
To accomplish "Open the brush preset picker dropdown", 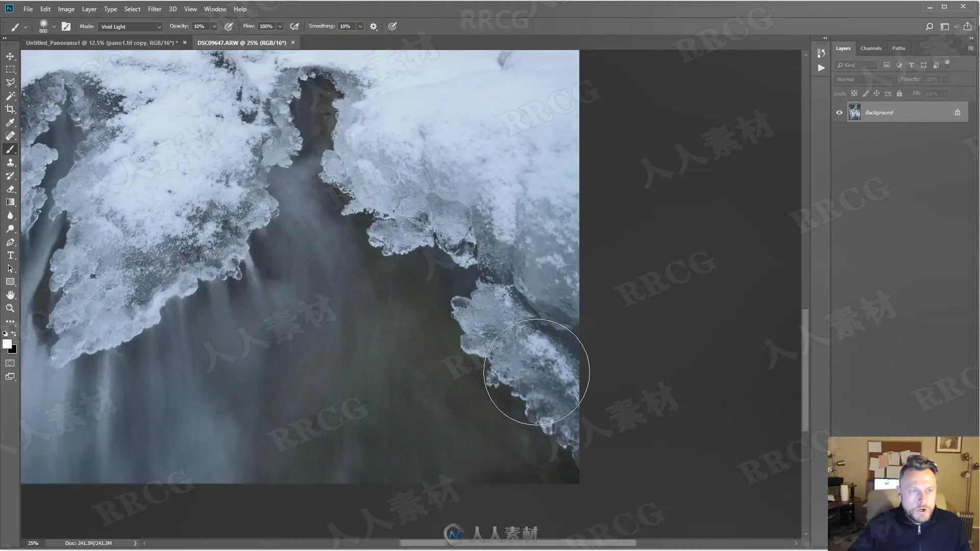I will (x=54, y=27).
